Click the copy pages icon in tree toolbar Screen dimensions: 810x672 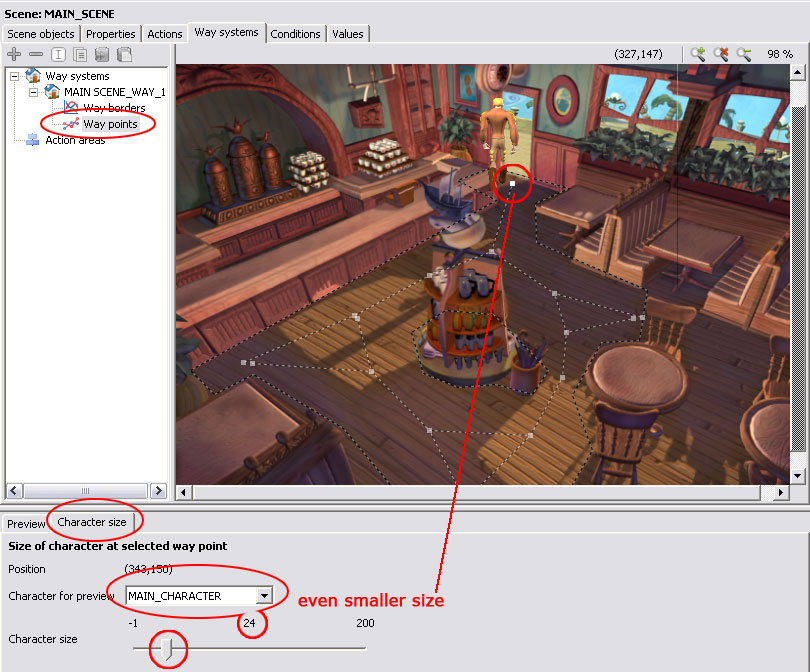pyautogui.click(x=80, y=54)
